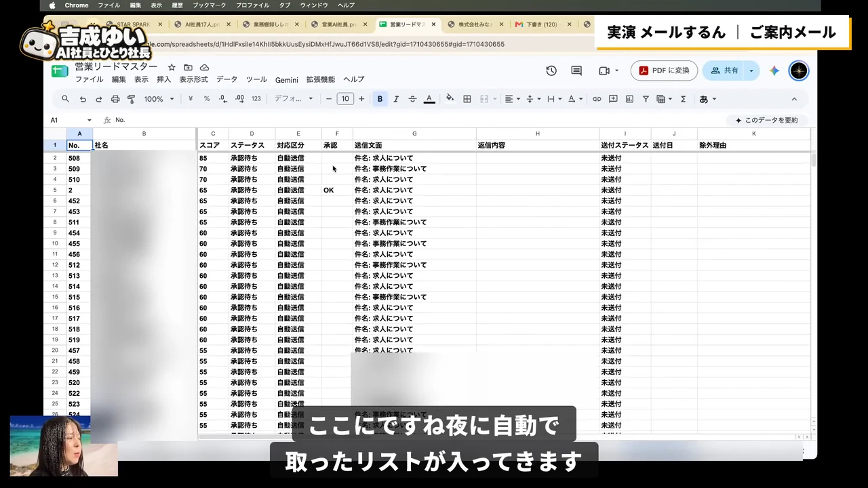Open the borders icon
The height and width of the screenshot is (488, 868).
(467, 99)
